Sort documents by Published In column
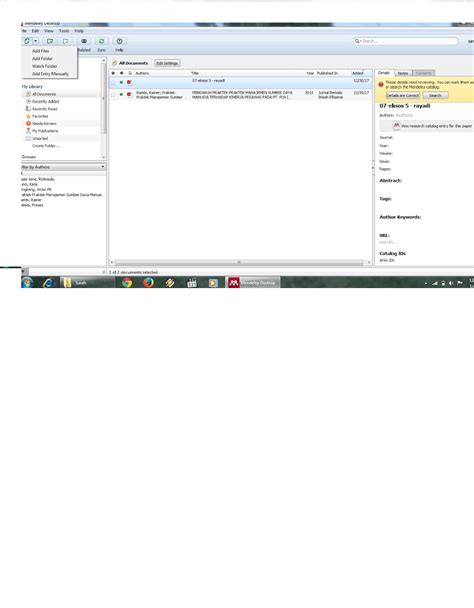The height and width of the screenshot is (608, 474). tap(327, 73)
